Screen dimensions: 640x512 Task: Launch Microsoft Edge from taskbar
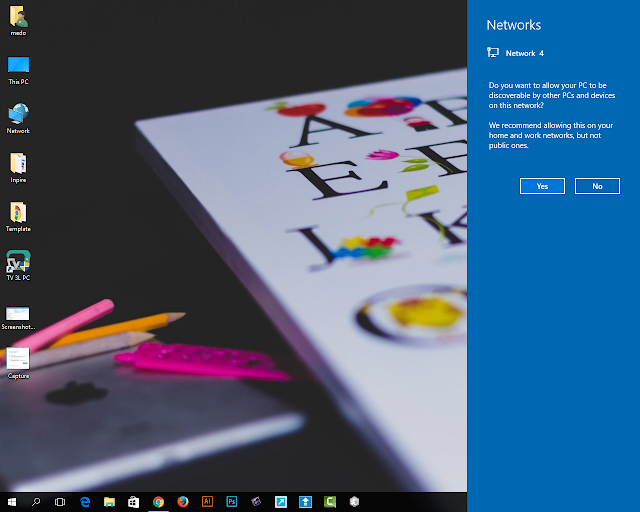[x=85, y=502]
